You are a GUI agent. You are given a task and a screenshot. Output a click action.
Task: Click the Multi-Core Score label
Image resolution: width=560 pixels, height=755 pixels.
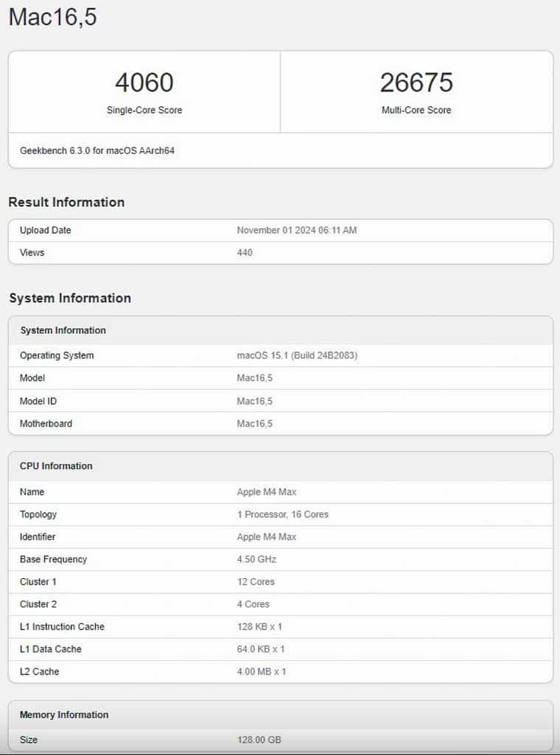coord(416,110)
